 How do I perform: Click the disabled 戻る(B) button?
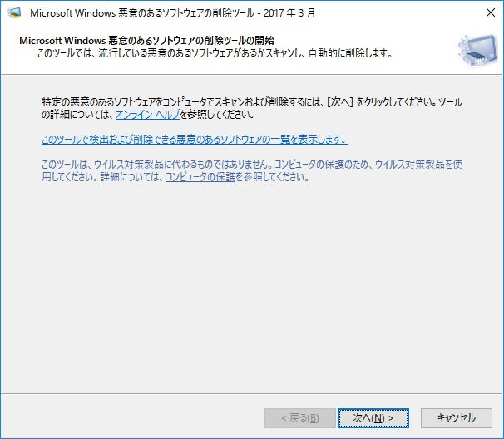[300, 418]
